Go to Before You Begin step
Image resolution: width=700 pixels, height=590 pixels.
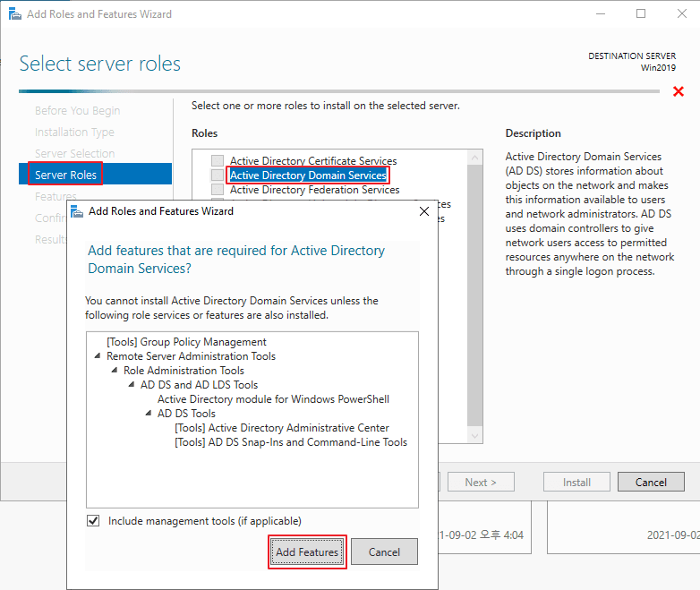77,110
